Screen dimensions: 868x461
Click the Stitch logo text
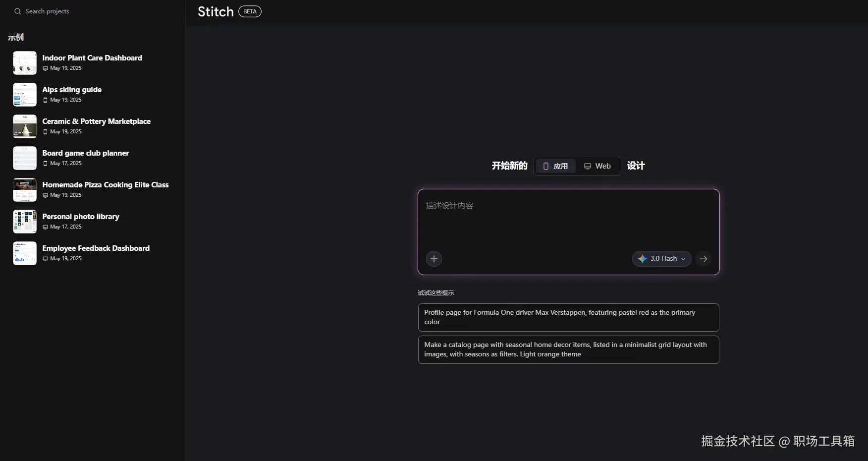pos(216,11)
